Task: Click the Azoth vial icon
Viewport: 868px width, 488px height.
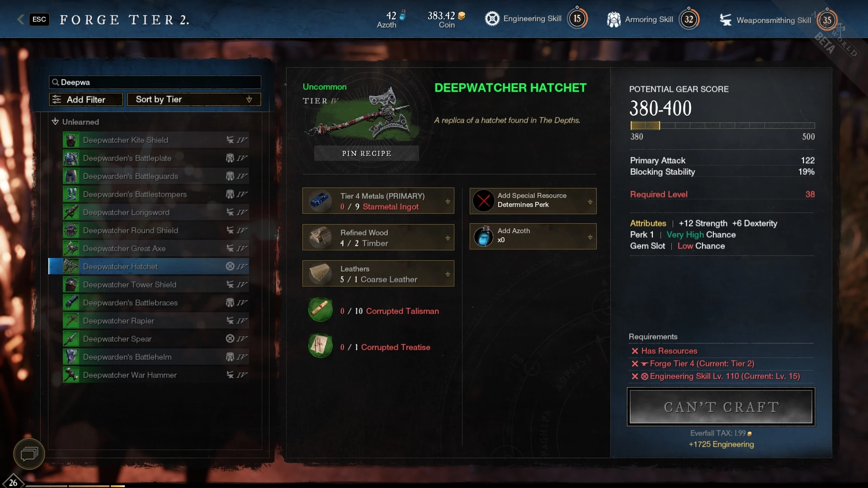Action: pos(483,236)
